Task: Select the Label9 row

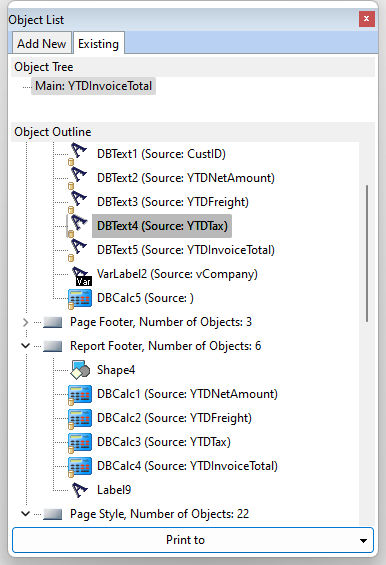Action: (114, 490)
